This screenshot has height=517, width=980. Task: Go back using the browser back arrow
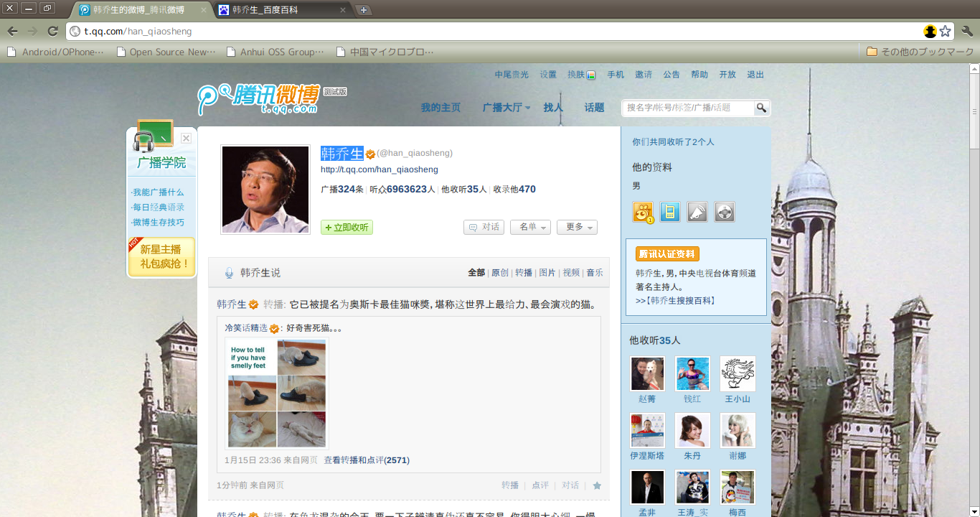[12, 31]
